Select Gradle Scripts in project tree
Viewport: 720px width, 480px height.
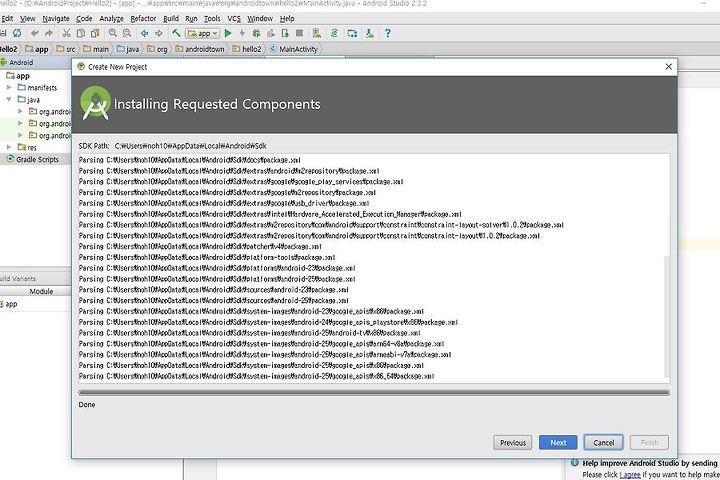(33, 159)
